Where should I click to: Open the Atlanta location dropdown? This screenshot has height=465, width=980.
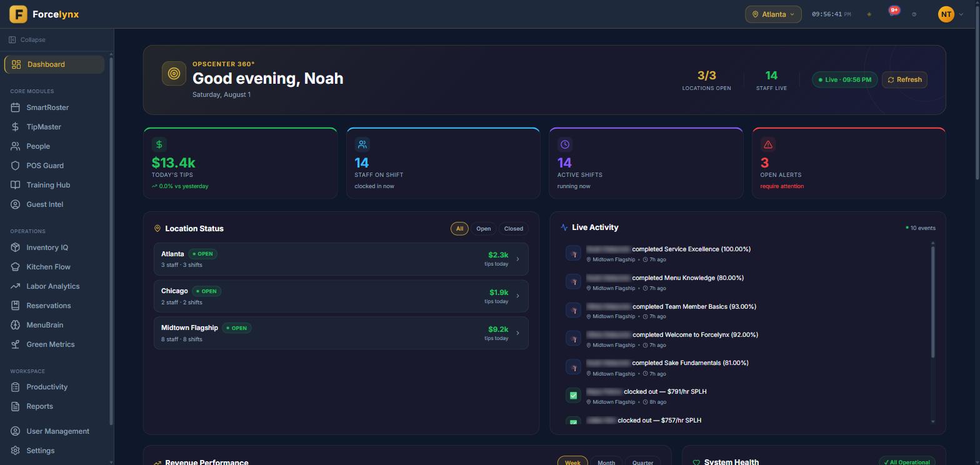(773, 14)
